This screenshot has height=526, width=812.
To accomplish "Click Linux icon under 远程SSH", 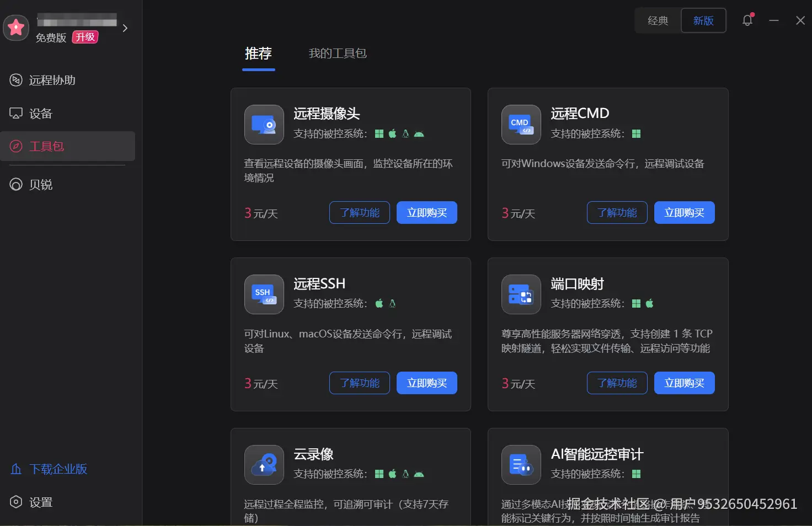I will 392,304.
